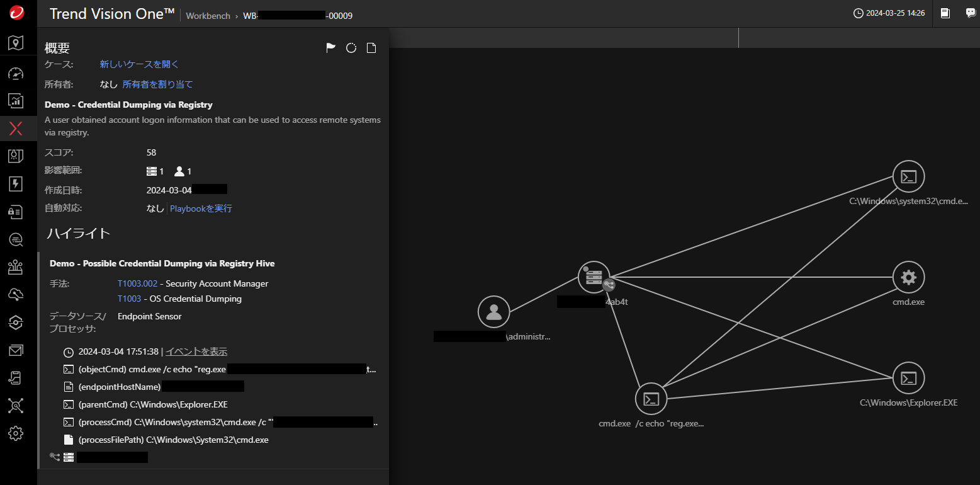Select the administrator user node in graph
Viewport: 980px width, 485px height.
pyautogui.click(x=493, y=312)
